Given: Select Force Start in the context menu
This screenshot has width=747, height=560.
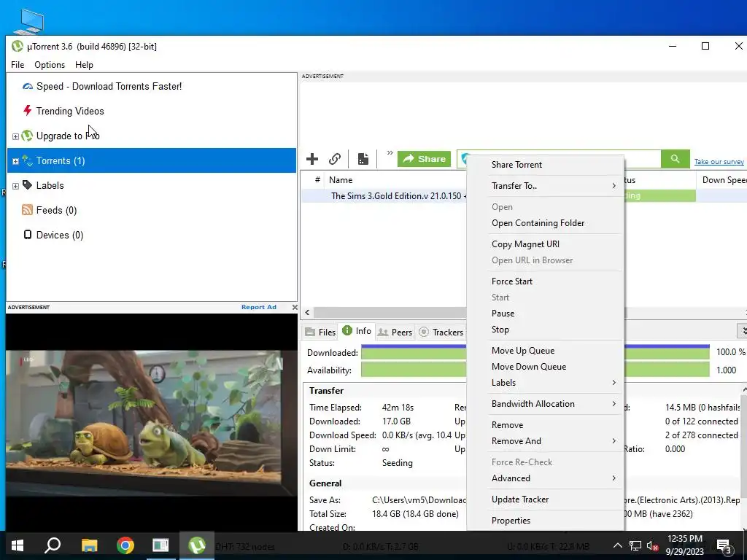Looking at the screenshot, I should click(554, 281).
